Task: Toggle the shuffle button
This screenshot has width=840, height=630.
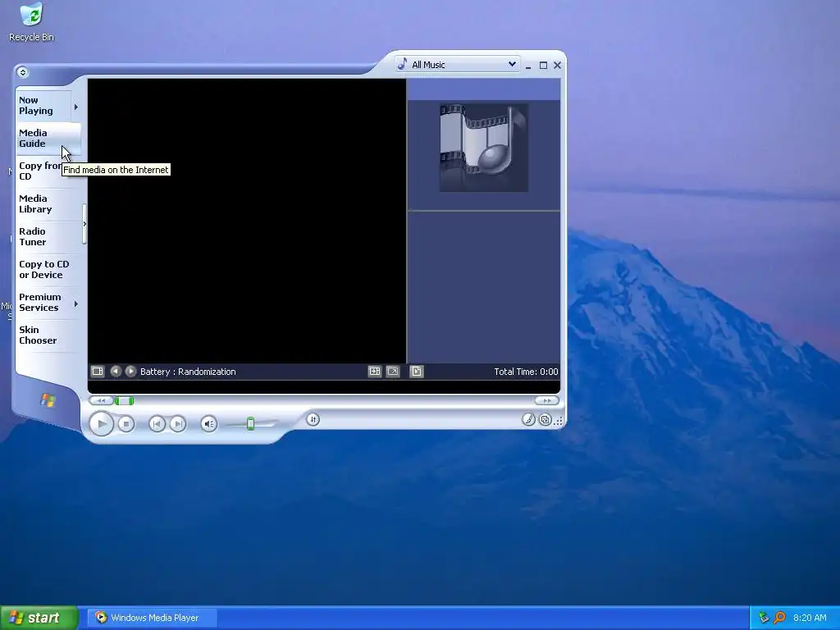Action: coord(313,419)
